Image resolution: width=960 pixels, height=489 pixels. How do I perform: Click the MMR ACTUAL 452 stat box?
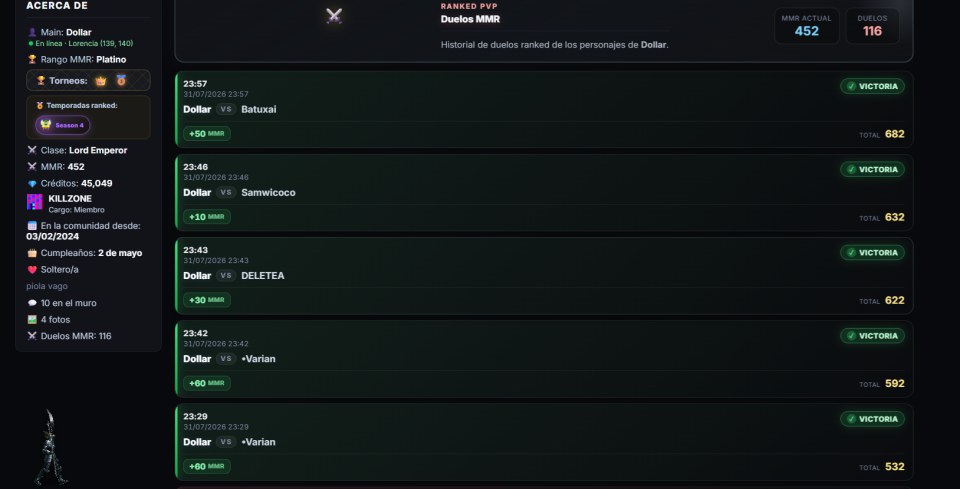806,26
